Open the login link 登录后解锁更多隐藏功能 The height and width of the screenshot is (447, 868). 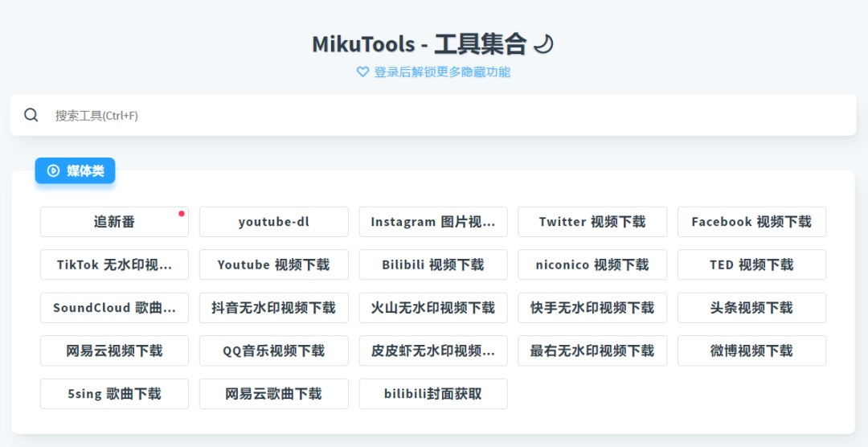click(x=441, y=72)
